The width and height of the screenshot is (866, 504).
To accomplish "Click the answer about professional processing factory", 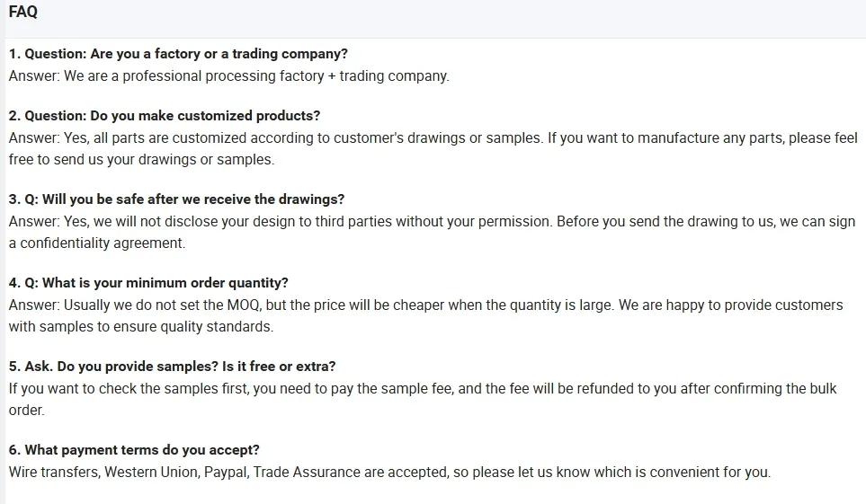I will coord(228,76).
